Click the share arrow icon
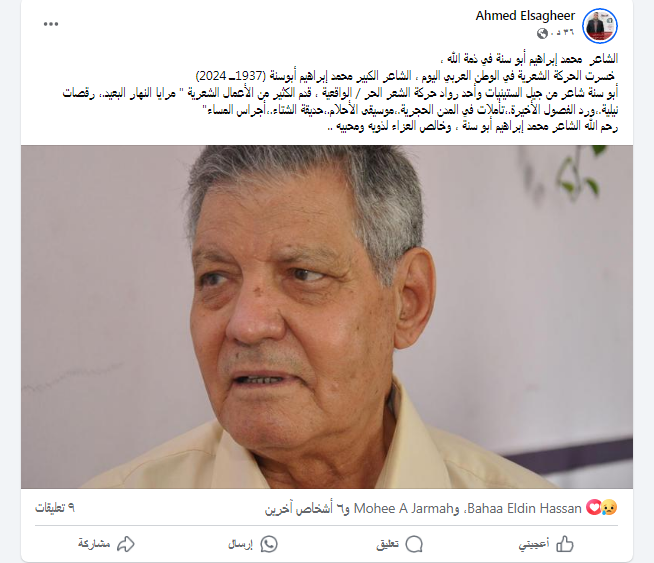Screen dimensions: 654x563 126,544
